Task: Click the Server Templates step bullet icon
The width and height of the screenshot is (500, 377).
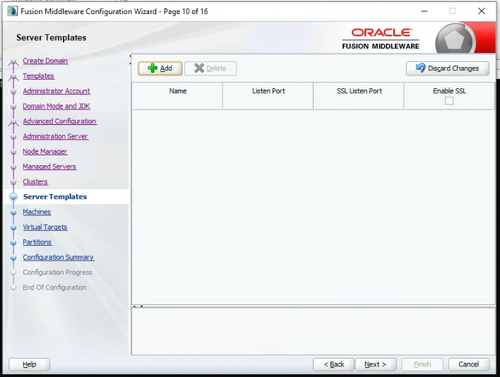Action: (13, 197)
